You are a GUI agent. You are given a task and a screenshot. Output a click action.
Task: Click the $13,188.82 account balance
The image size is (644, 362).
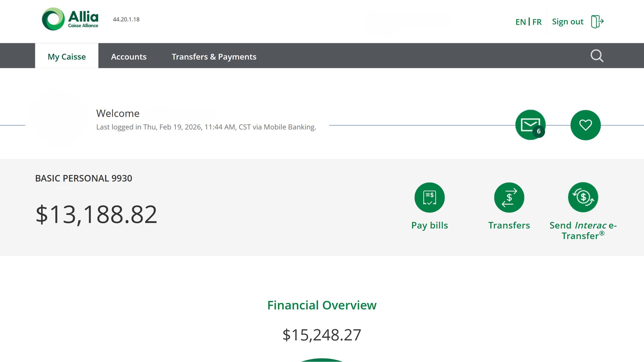(x=96, y=215)
